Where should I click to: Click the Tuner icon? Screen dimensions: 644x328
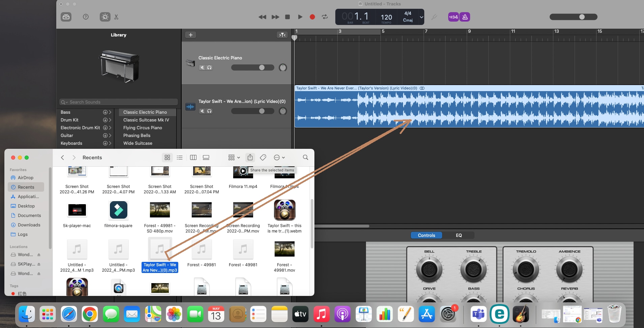(x=434, y=17)
